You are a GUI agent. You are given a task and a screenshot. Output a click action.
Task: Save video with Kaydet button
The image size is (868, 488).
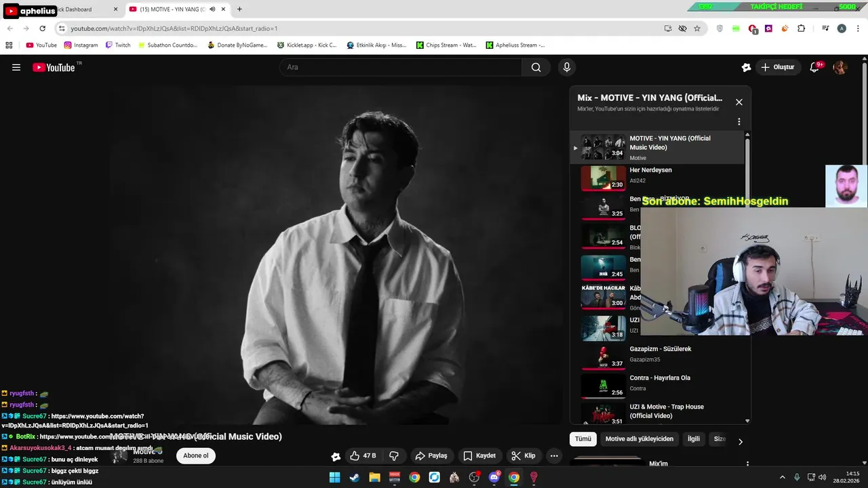pyautogui.click(x=479, y=456)
